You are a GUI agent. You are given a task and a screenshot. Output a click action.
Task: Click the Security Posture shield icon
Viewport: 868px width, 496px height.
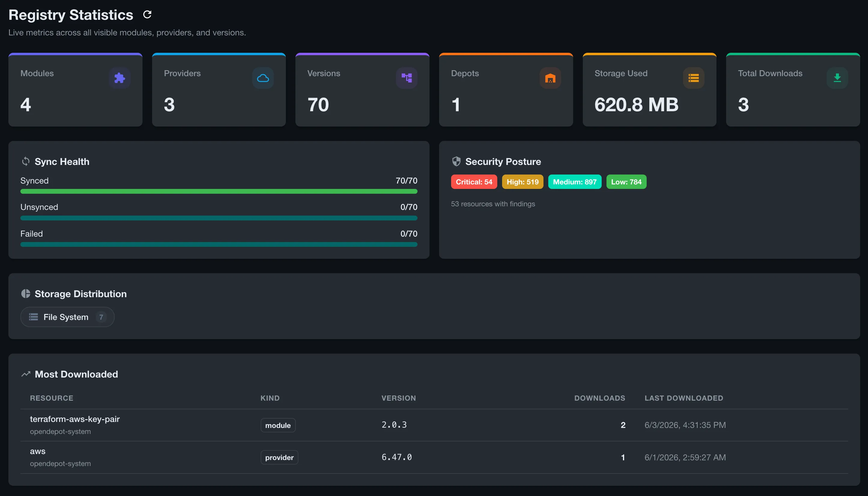tap(456, 161)
